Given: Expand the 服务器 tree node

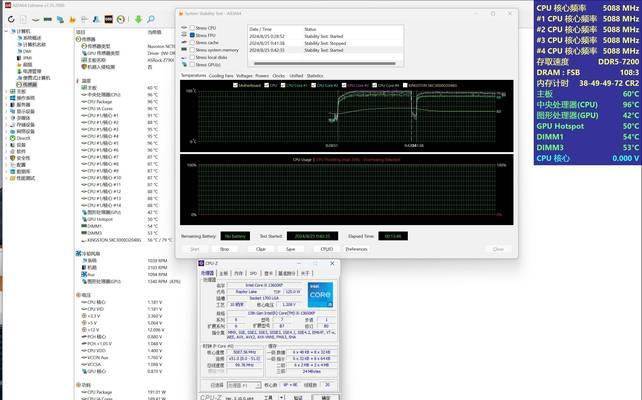Looking at the screenshot, I should click(x=6, y=105).
